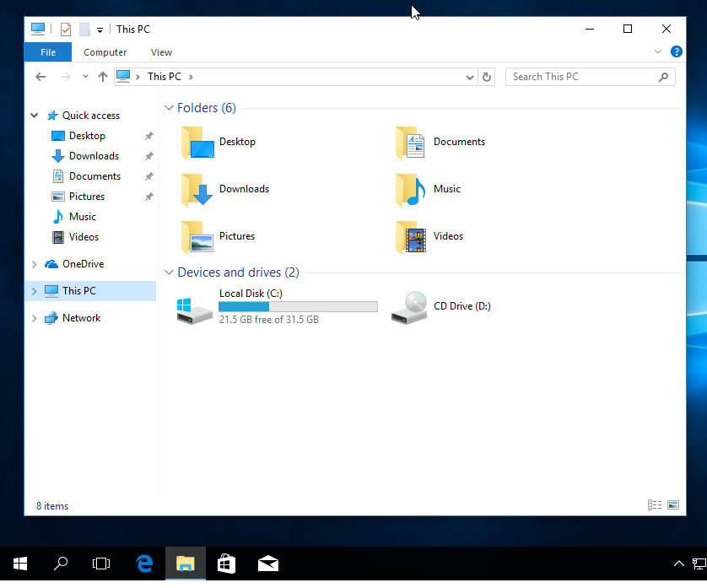
Task: Select the Local Disk (C:) drive icon
Action: 195,308
